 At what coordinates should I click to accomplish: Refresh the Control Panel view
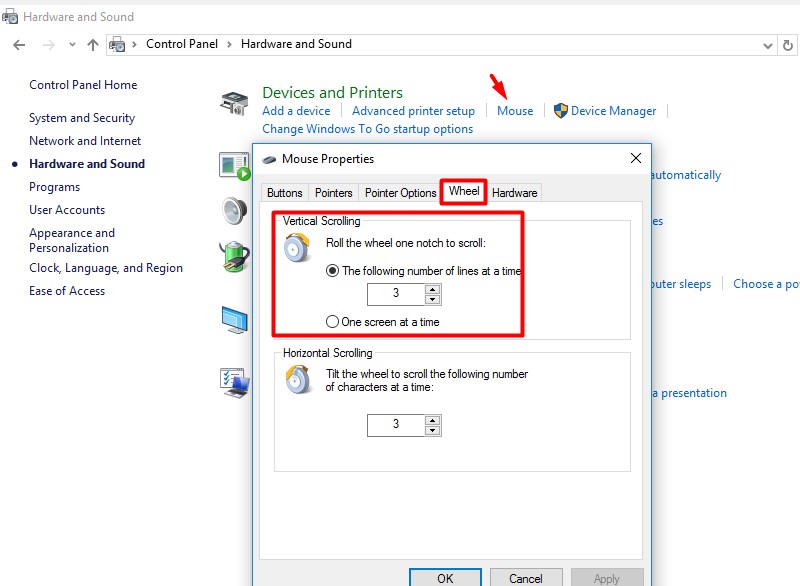coord(788,45)
